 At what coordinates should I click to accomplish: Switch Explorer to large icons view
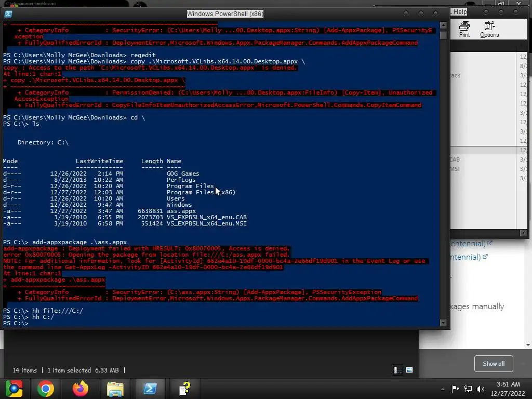tap(409, 370)
